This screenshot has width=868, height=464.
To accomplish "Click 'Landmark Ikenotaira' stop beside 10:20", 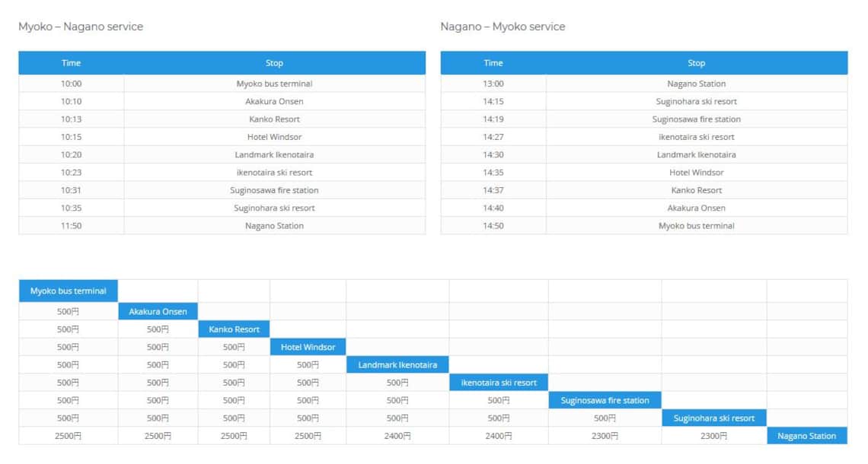I will pos(275,154).
